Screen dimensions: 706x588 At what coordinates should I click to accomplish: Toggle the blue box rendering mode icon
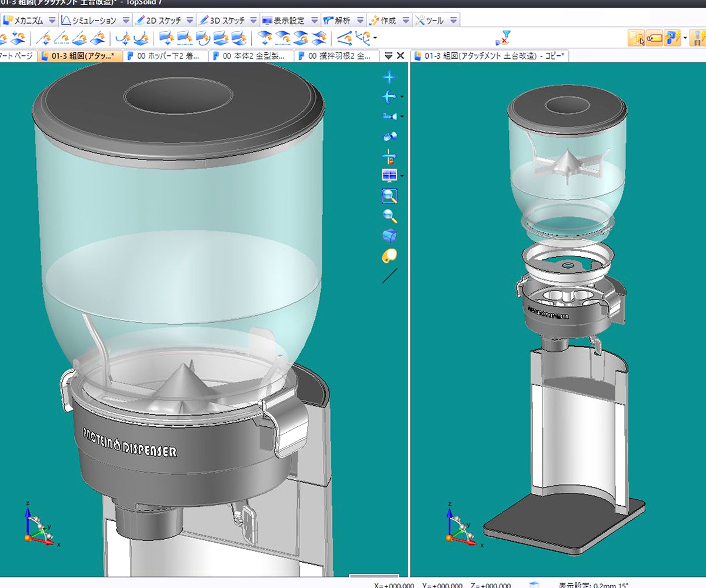(x=389, y=236)
